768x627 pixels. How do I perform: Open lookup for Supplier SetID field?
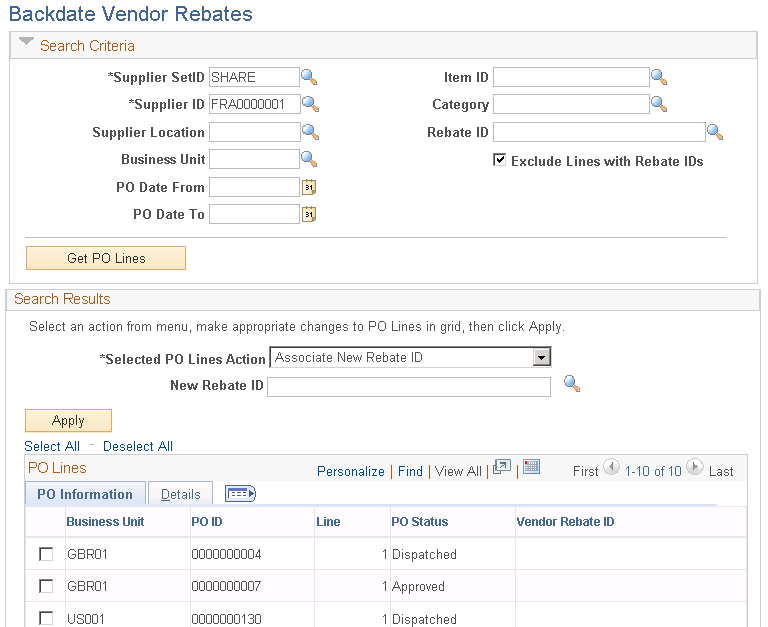[309, 77]
